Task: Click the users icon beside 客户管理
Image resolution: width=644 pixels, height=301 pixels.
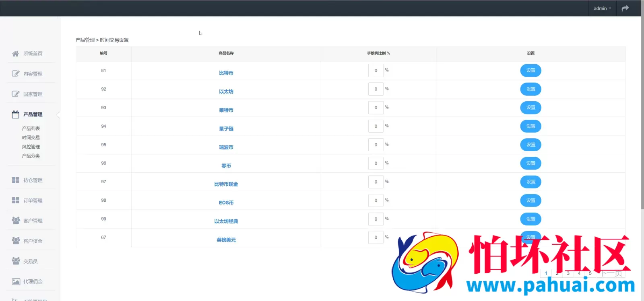Action: (16, 220)
